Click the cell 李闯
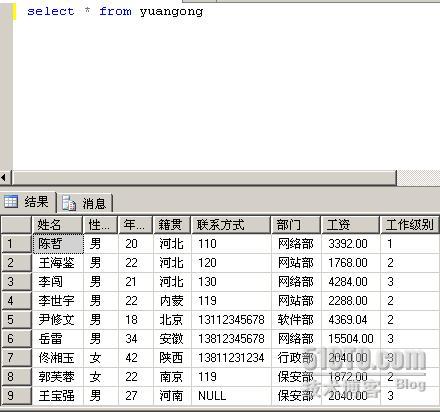The width and height of the screenshot is (440, 412). click(58, 282)
